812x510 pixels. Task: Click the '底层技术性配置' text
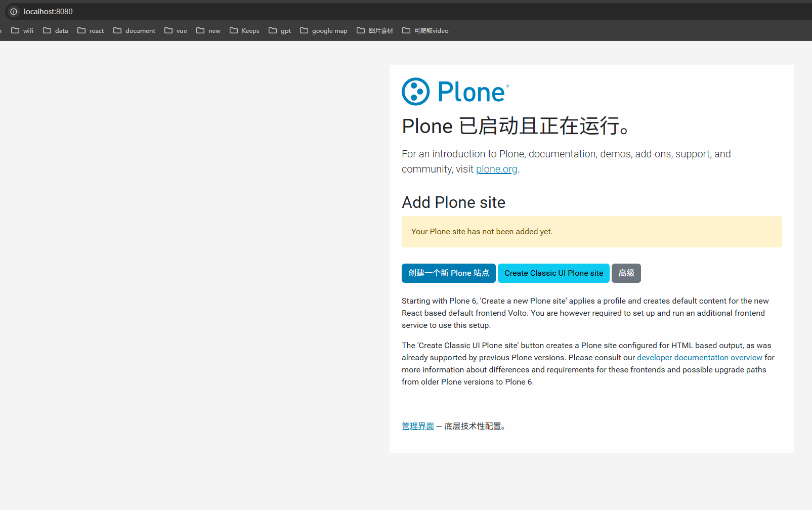pos(473,426)
